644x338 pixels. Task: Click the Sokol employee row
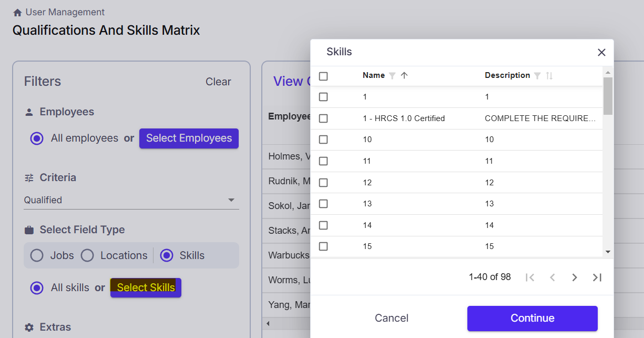[287, 206]
